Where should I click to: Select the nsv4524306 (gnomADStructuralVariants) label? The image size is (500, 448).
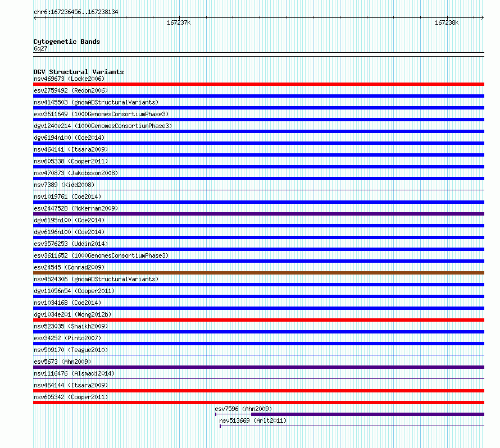96,279
